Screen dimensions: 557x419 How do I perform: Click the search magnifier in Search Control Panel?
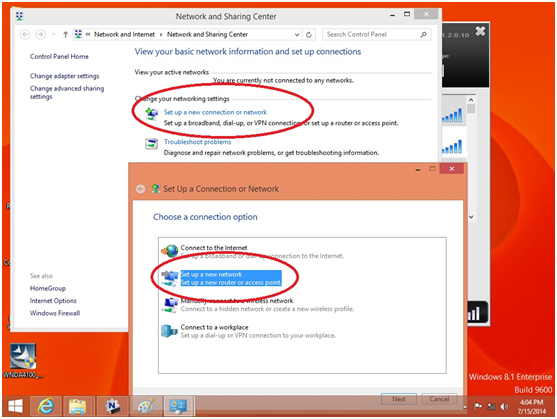423,34
